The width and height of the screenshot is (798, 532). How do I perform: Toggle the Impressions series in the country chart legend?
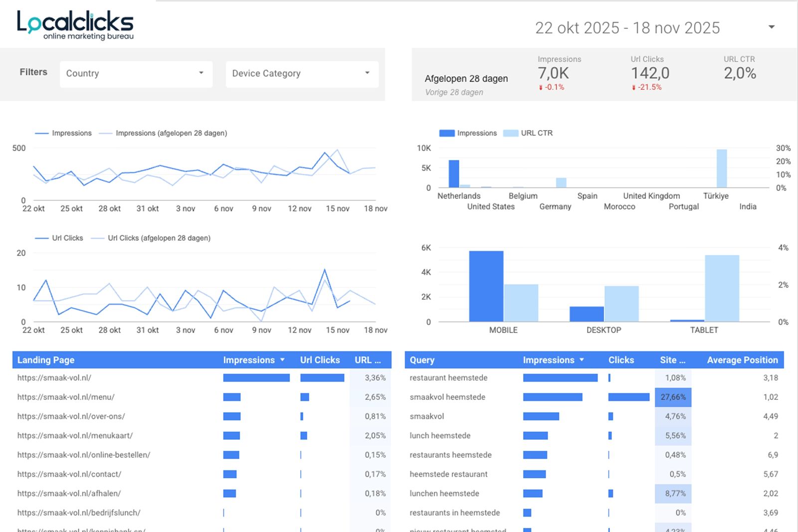[x=468, y=133]
